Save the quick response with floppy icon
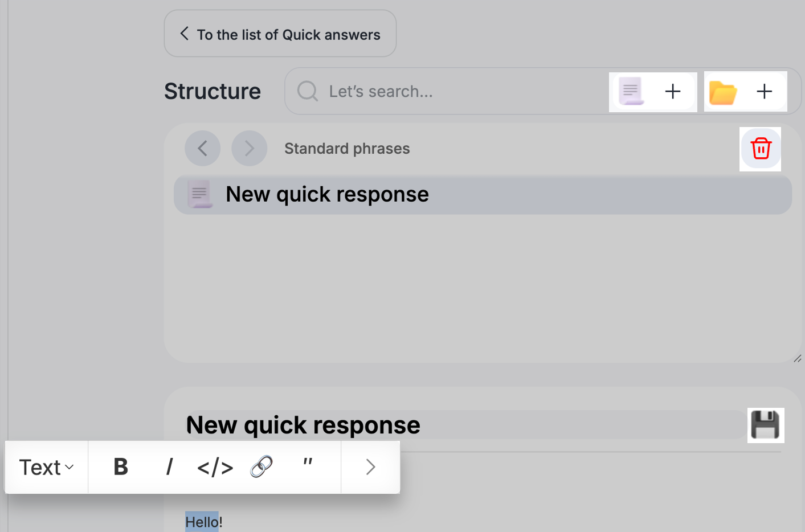The image size is (805, 532). pyautogui.click(x=765, y=425)
